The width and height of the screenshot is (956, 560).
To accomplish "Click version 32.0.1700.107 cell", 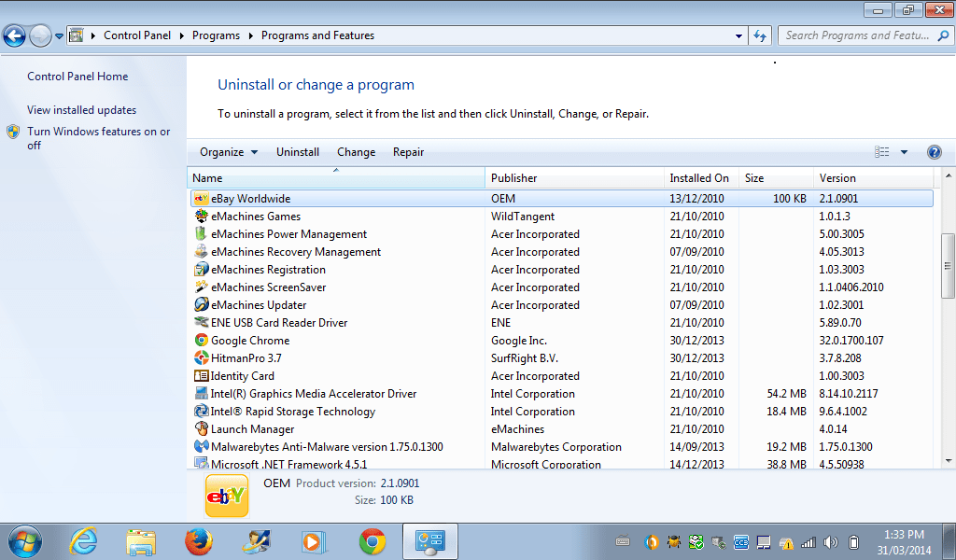I will point(851,341).
